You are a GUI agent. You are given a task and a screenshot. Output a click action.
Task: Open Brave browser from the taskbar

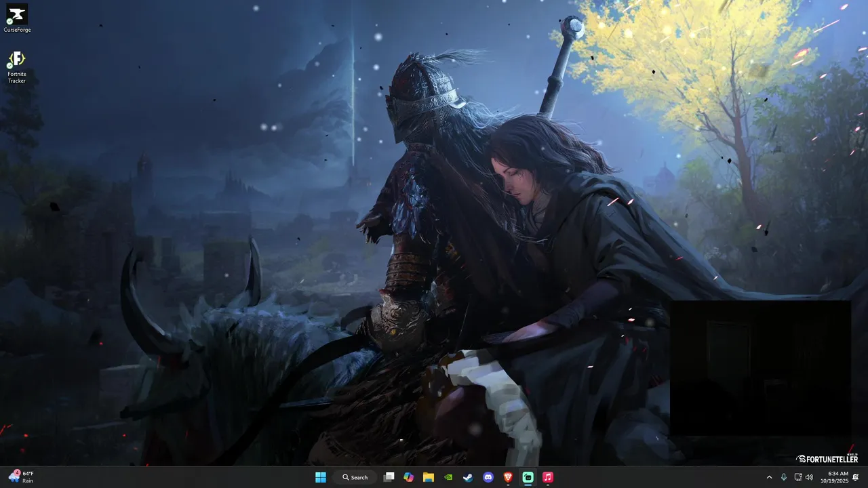click(508, 477)
